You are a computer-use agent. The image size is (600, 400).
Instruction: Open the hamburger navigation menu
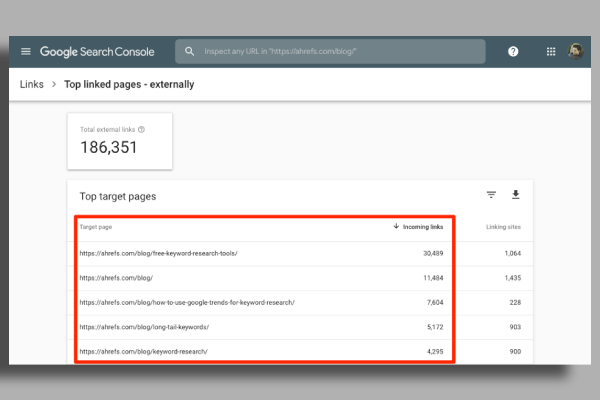coord(26,51)
